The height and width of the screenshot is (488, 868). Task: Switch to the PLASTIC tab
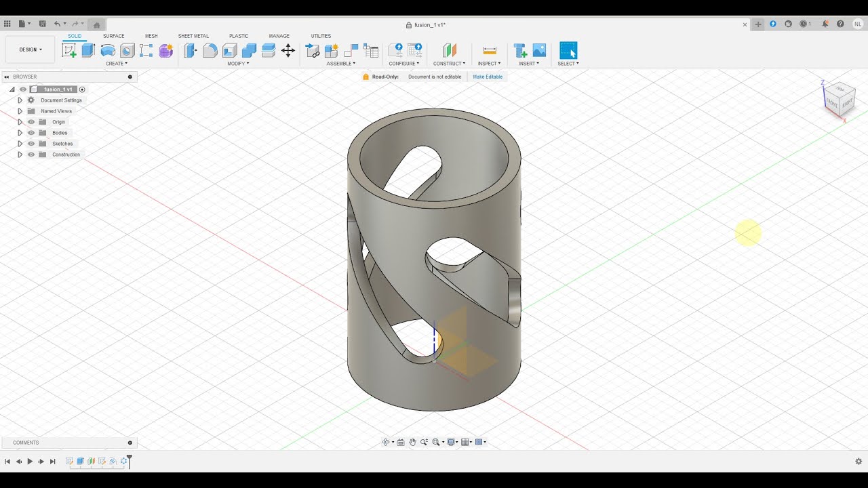(x=239, y=36)
